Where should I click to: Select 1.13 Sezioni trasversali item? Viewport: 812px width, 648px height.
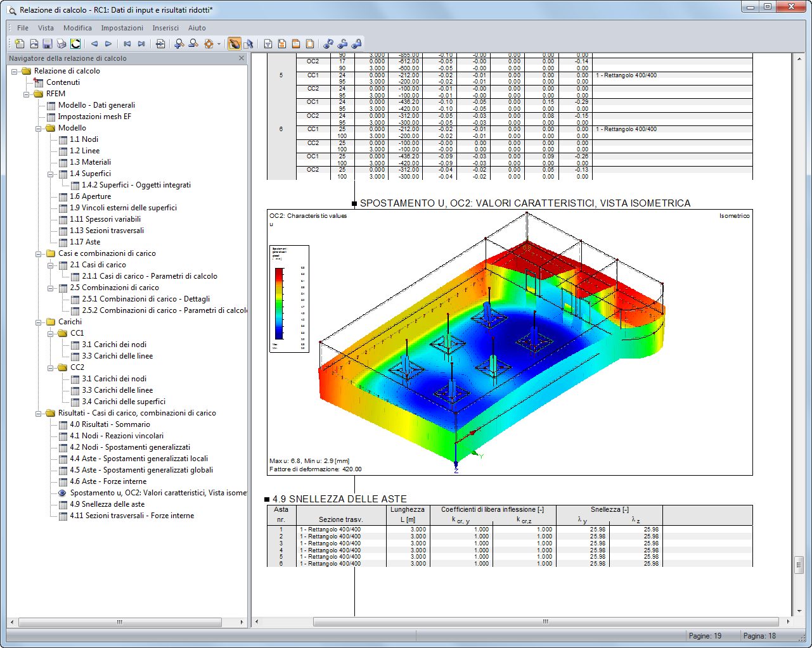(106, 231)
